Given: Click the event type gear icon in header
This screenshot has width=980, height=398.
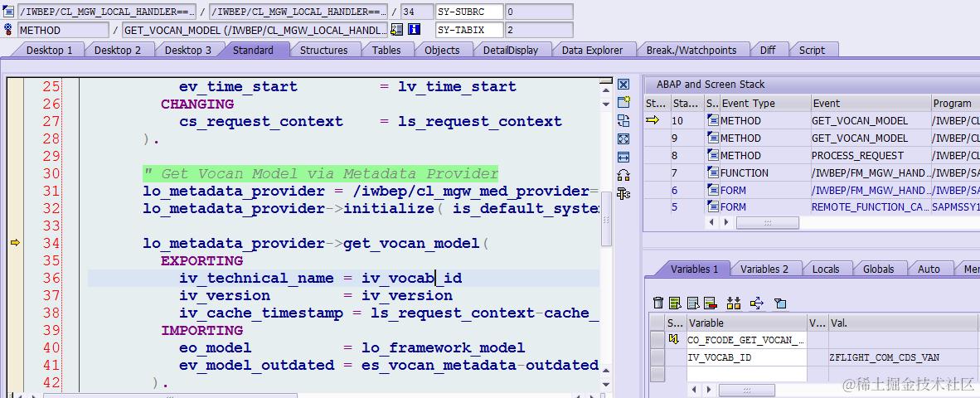Looking at the screenshot, I should (x=9, y=29).
